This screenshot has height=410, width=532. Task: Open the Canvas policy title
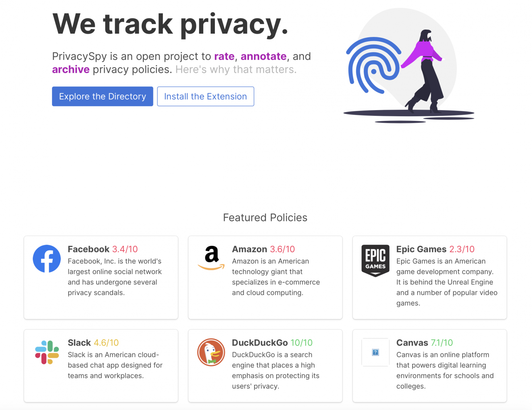click(412, 343)
